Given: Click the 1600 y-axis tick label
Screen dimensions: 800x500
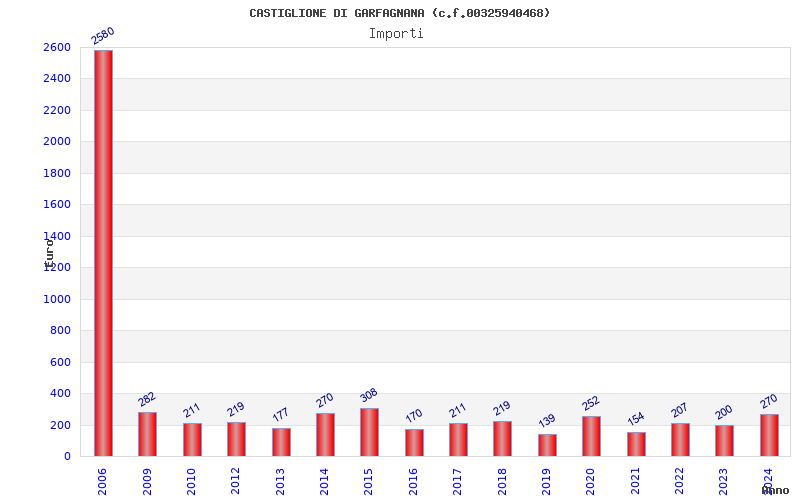Looking at the screenshot, I should coord(57,205).
